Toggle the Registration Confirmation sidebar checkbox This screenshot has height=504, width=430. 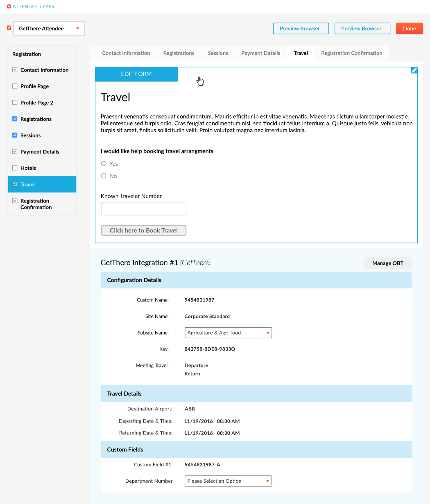pos(15,201)
